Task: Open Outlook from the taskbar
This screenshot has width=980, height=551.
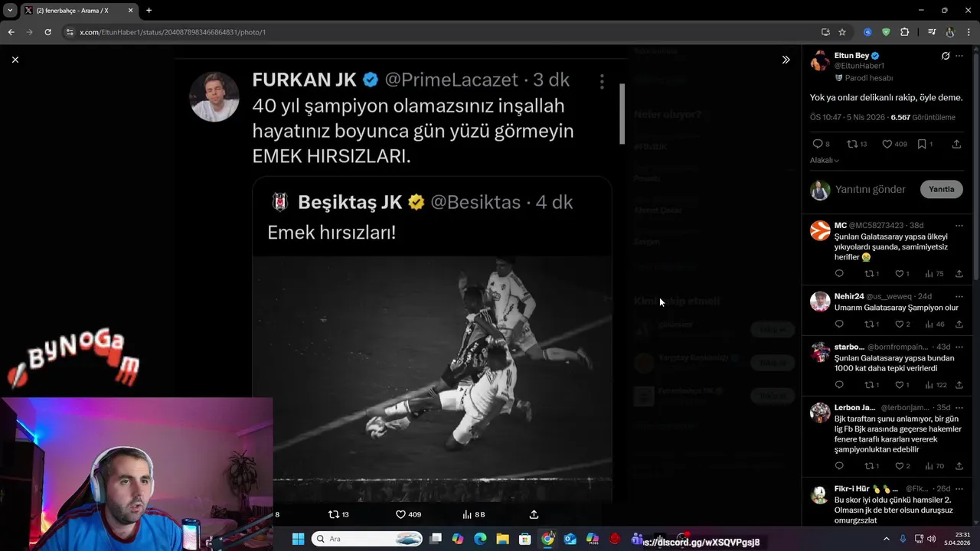Action: click(570, 539)
